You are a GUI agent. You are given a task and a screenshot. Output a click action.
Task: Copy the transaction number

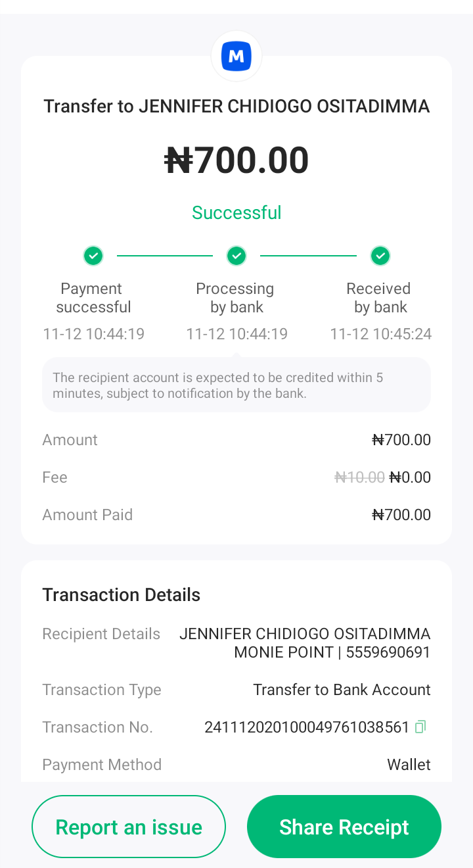click(420, 727)
